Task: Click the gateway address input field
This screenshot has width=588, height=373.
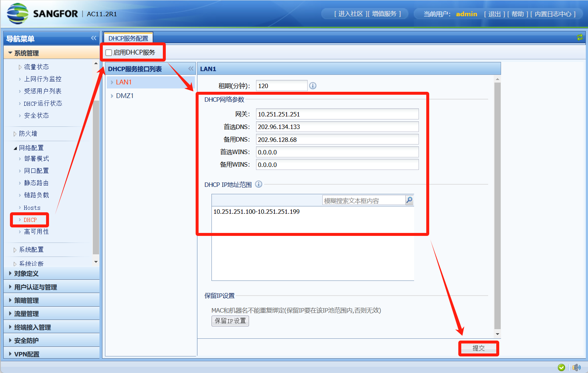Action: [x=337, y=114]
